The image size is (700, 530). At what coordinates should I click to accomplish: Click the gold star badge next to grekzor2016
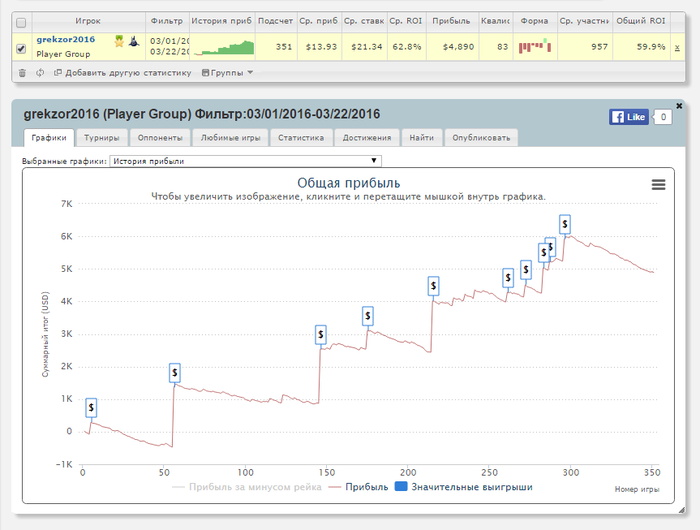pos(119,41)
